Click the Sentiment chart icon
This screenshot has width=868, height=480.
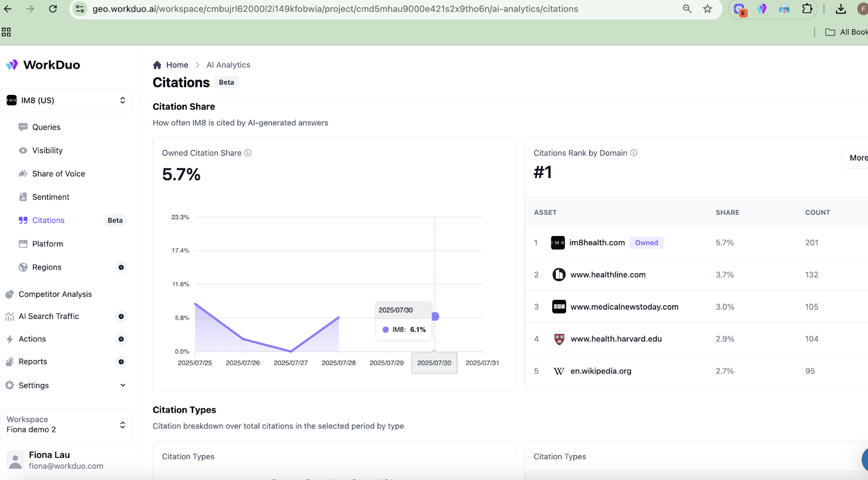pos(23,197)
